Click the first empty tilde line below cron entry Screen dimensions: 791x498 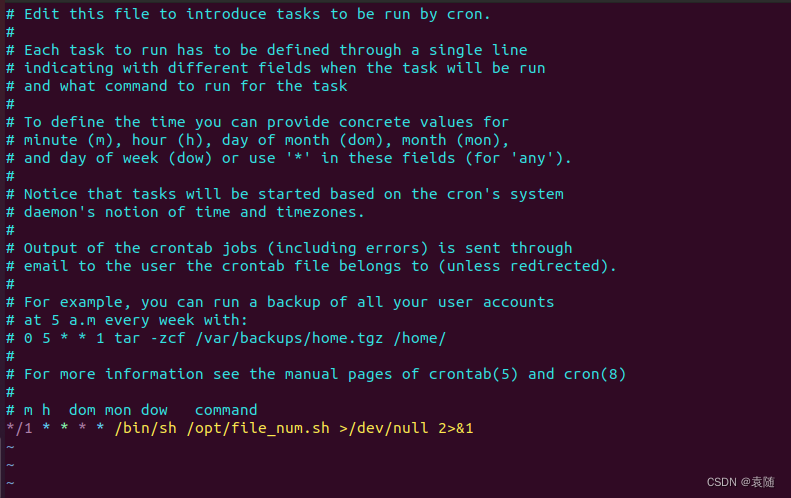tap(10, 447)
